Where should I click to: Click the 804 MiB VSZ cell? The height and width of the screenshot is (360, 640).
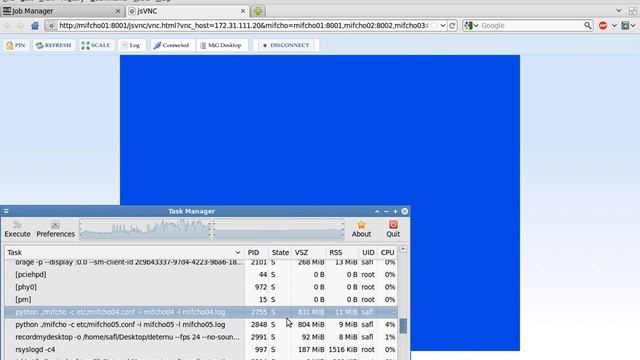(311, 324)
